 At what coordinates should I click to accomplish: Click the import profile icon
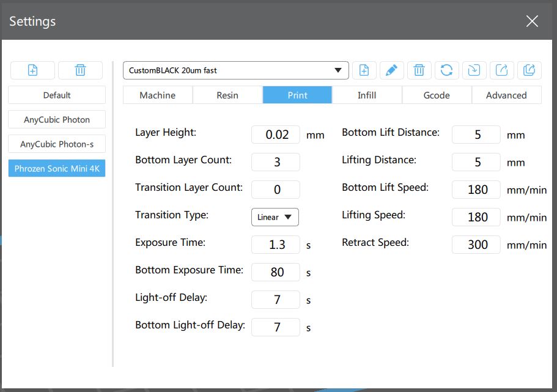tap(474, 70)
